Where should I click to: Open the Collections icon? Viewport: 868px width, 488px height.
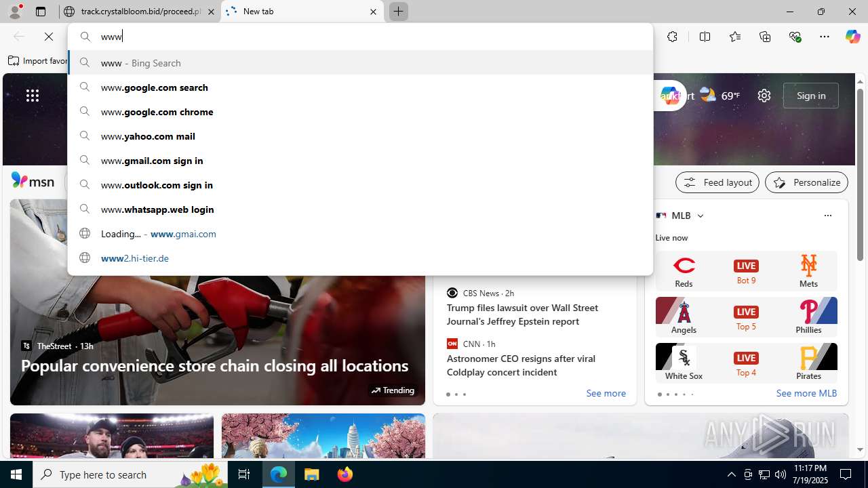tap(765, 37)
